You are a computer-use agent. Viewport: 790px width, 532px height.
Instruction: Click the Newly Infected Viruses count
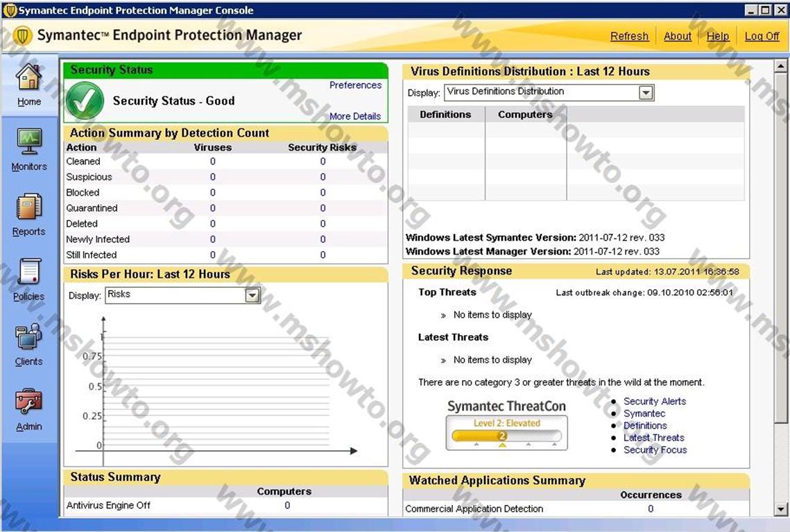pos(213,239)
